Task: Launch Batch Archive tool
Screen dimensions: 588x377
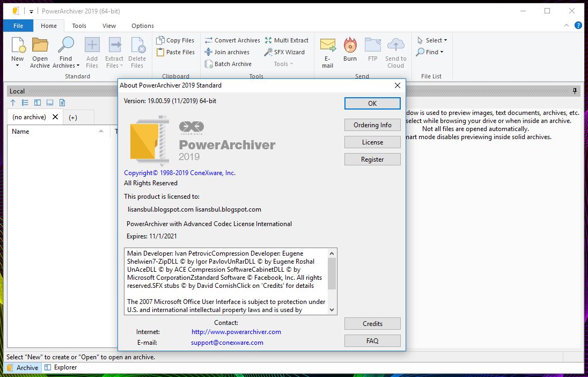Action: (228, 64)
